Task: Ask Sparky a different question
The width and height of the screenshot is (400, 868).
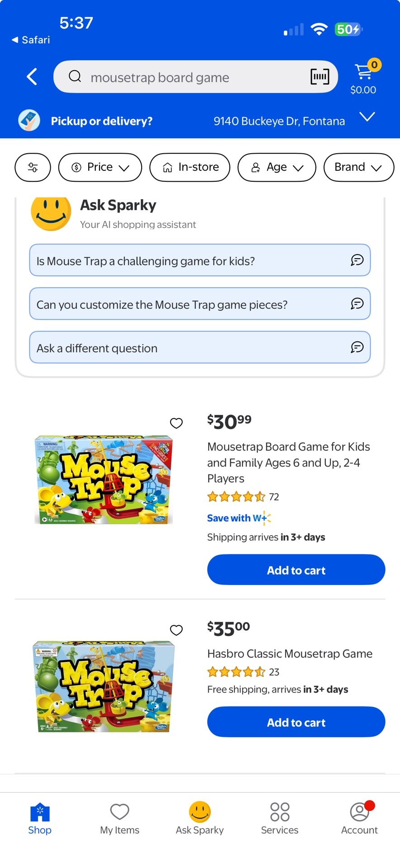Action: tap(200, 348)
